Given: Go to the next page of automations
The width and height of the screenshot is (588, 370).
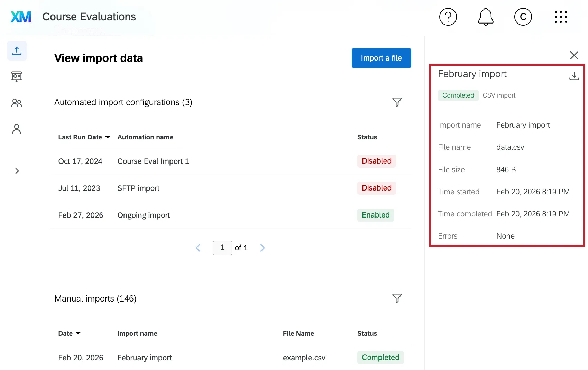Looking at the screenshot, I should point(263,248).
